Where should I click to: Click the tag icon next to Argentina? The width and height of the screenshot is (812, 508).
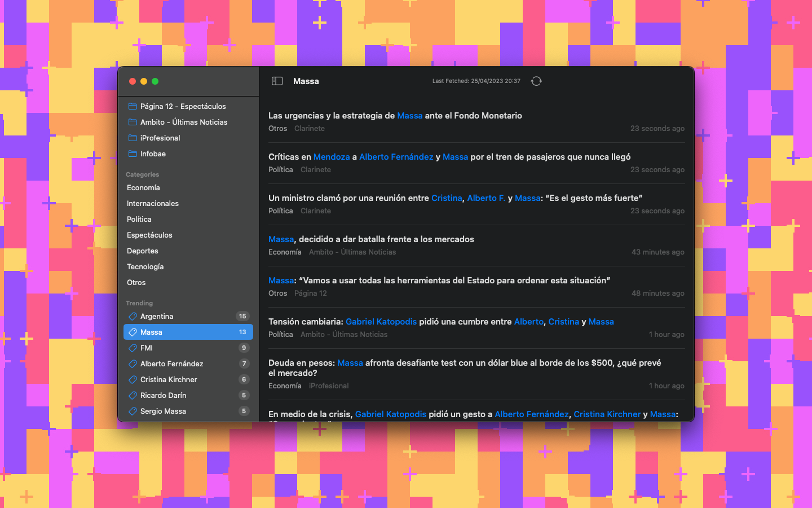133,316
